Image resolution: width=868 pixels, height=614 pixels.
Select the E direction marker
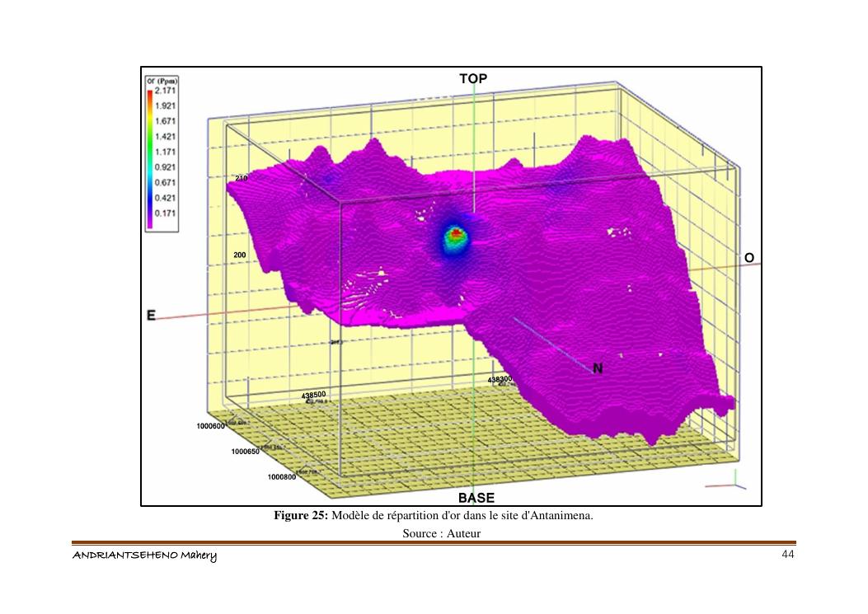pyautogui.click(x=152, y=316)
